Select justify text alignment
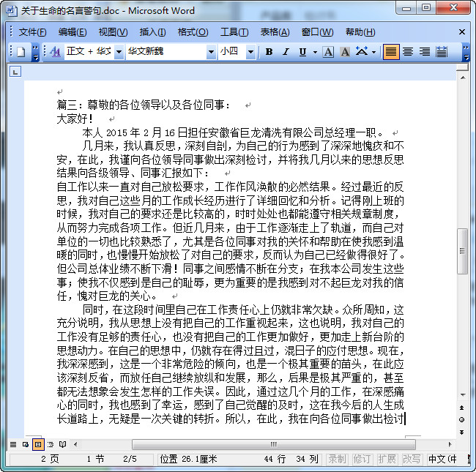Viewport: 476px width, 472px height. click(x=391, y=52)
